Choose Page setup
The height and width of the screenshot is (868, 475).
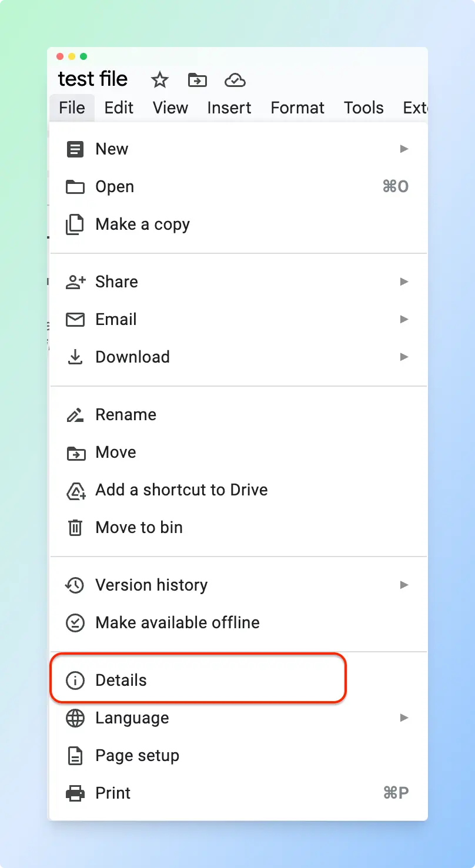238,756
